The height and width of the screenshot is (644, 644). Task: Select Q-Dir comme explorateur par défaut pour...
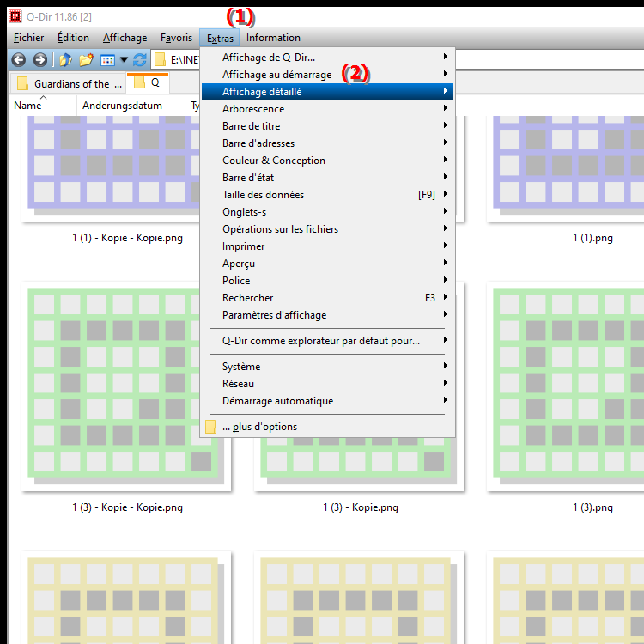click(327, 341)
